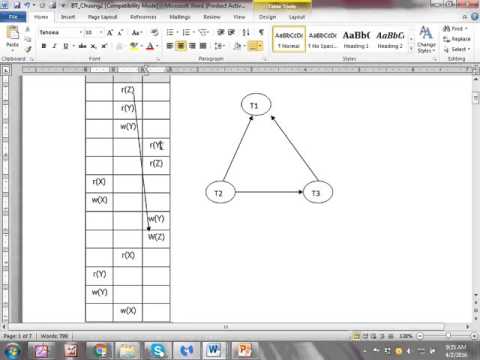Click the word count in status bar
Screen dimensions: 480x360
54,336
